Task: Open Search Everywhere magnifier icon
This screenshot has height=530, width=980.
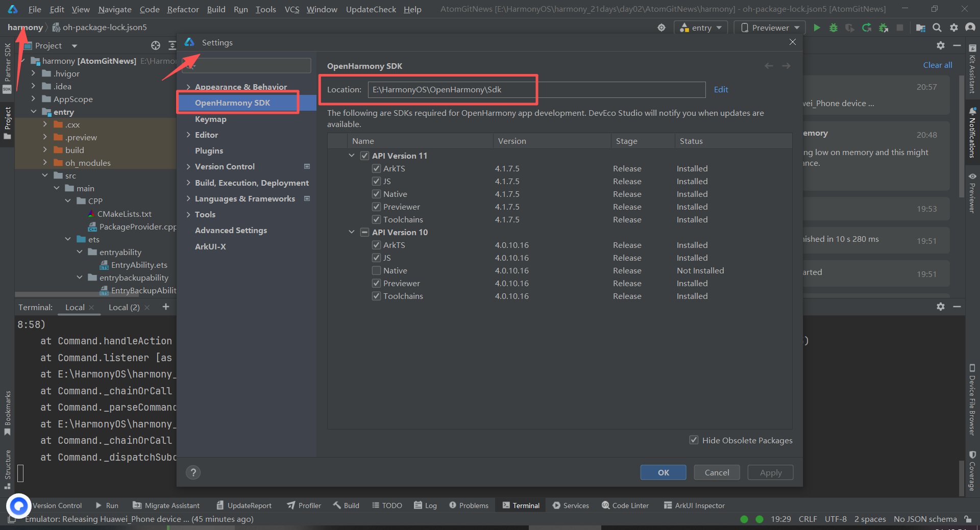Action: (937, 28)
